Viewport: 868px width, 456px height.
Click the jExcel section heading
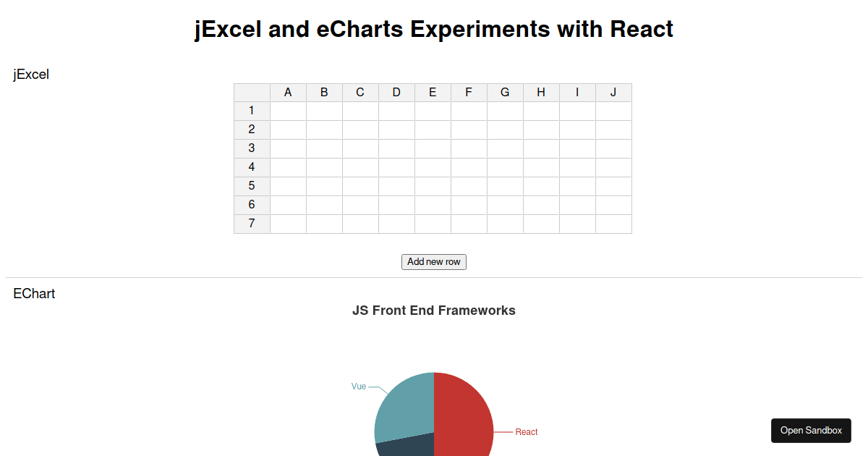(31, 74)
